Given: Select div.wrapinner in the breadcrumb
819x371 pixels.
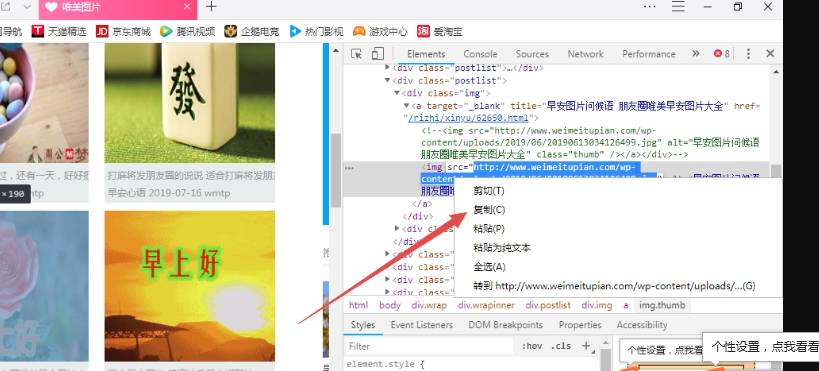Looking at the screenshot, I should [486, 305].
